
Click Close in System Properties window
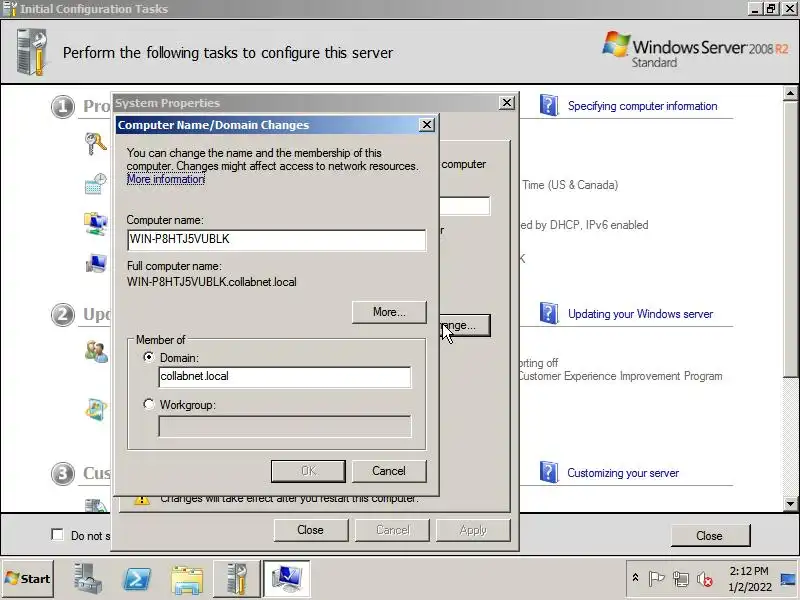[x=311, y=530]
